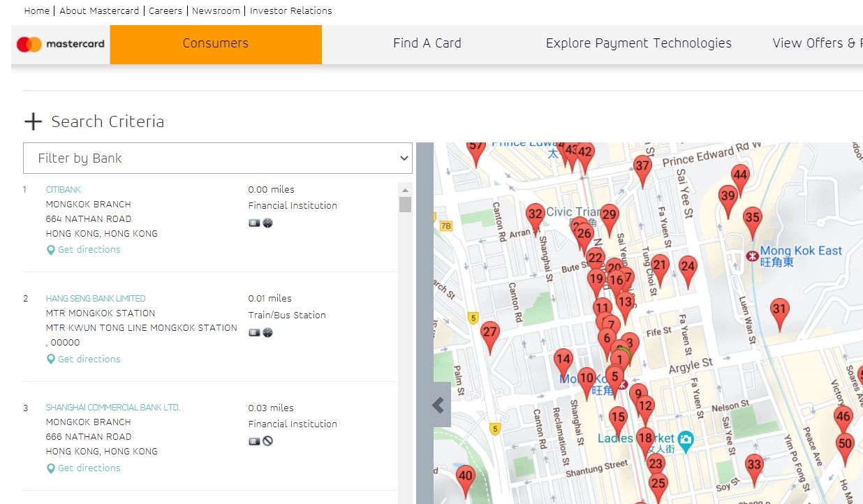Click Shanghai Commercial Bank restricted-access icon

(x=267, y=441)
